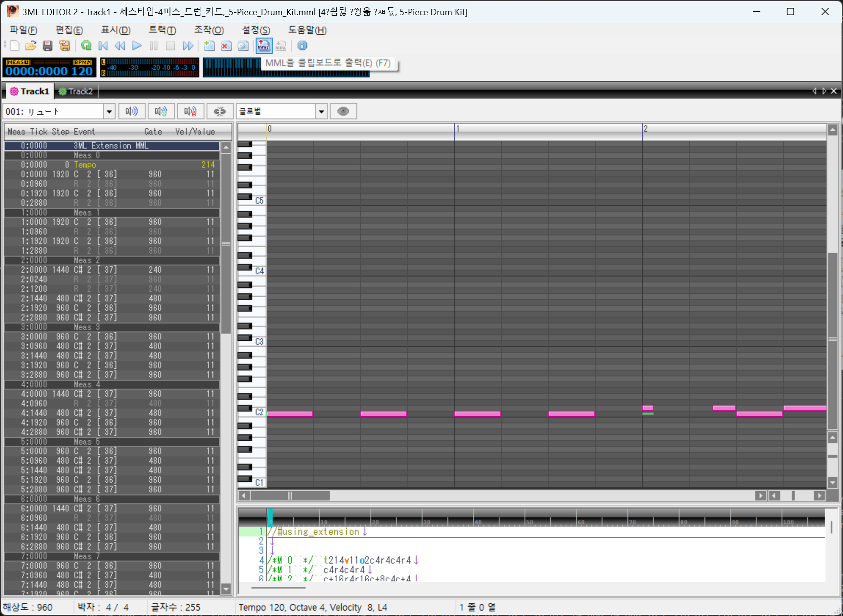Click piano roll horizontal scrollbar thumb
843x616 pixels.
coord(290,496)
